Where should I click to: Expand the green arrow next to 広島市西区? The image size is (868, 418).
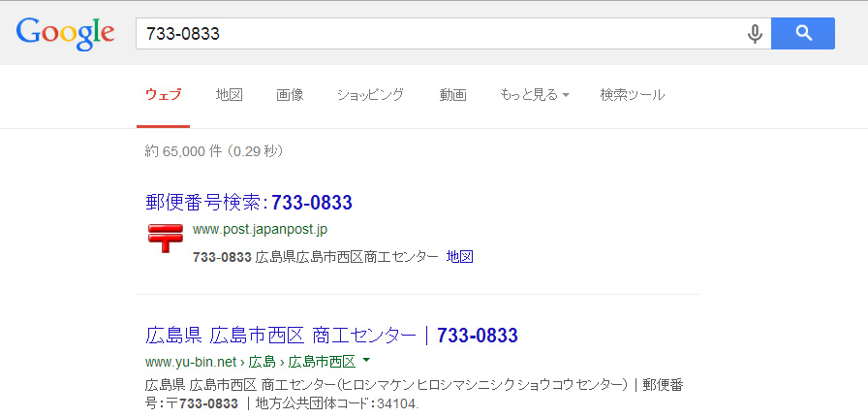[366, 361]
